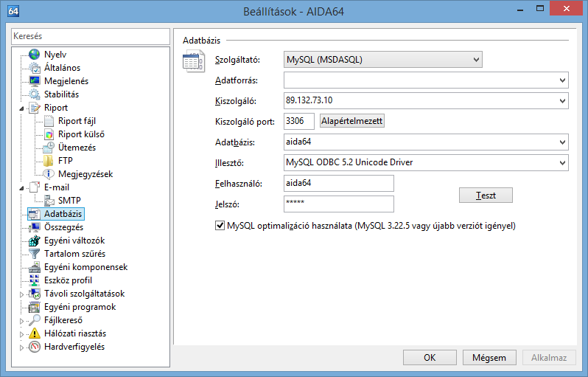Click the Riport notepad icon
The height and width of the screenshot is (377, 588).
tap(34, 108)
